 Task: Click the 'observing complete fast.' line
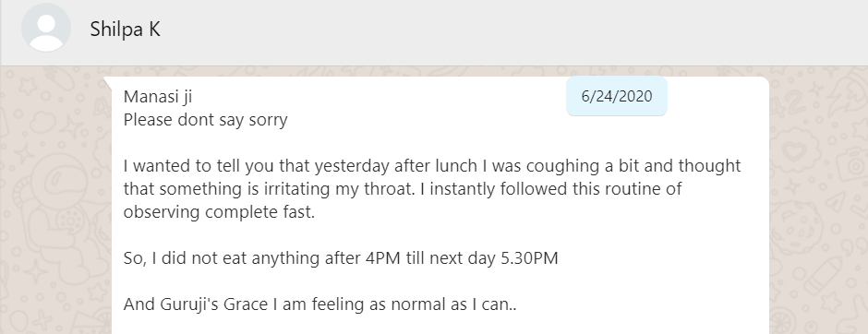219,212
